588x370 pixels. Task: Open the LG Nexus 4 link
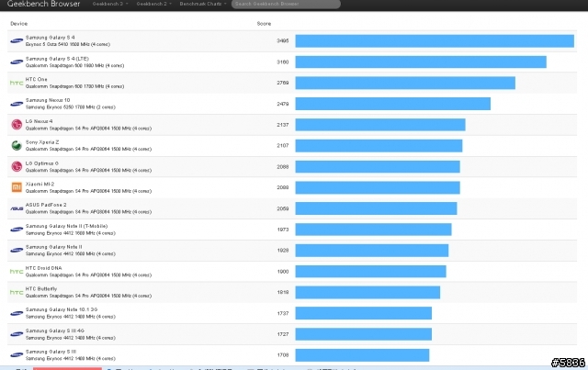pos(39,121)
